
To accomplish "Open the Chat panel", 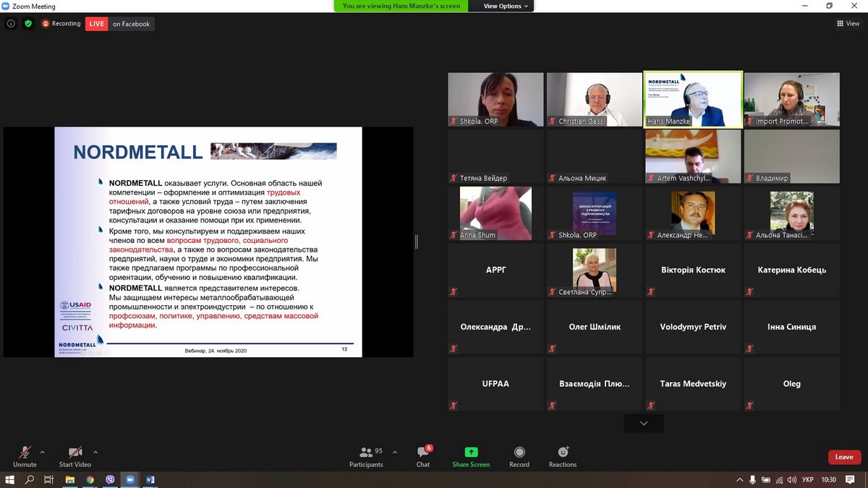I will click(423, 456).
